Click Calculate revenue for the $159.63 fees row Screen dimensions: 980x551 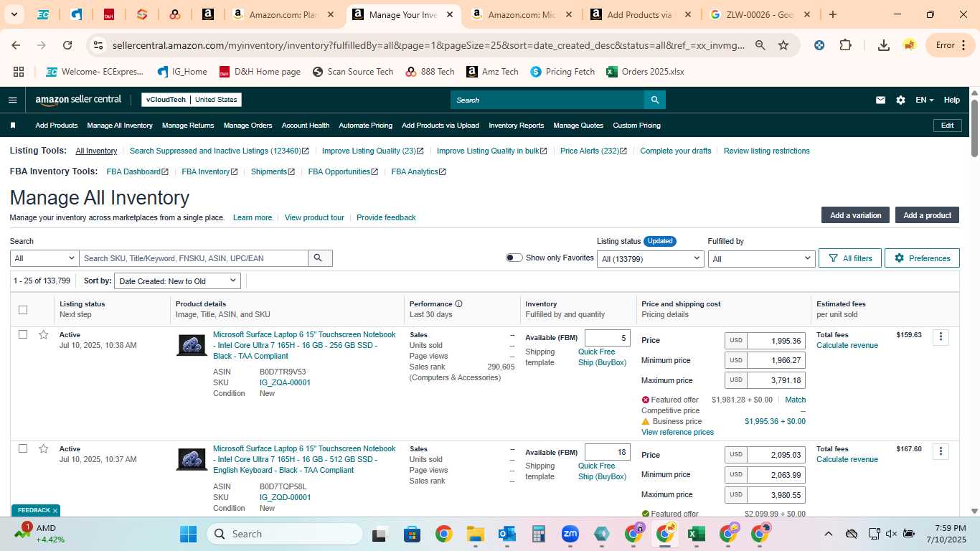[847, 345]
